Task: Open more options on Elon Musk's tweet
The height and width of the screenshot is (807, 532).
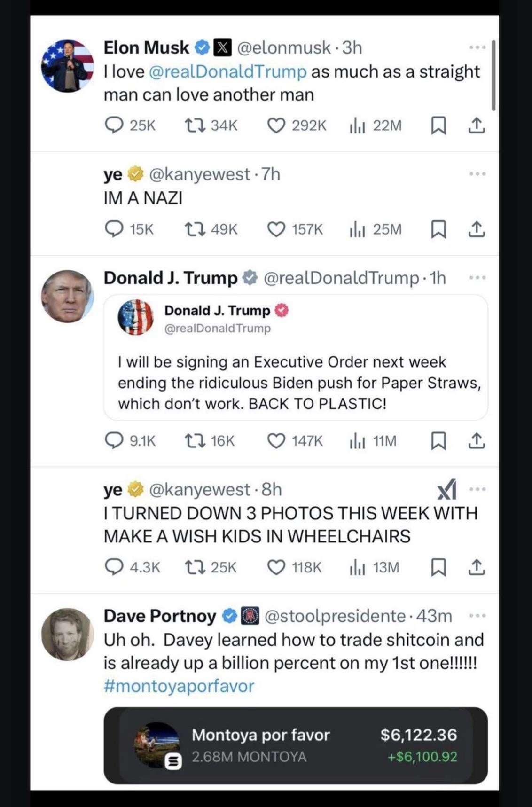Action: [477, 47]
